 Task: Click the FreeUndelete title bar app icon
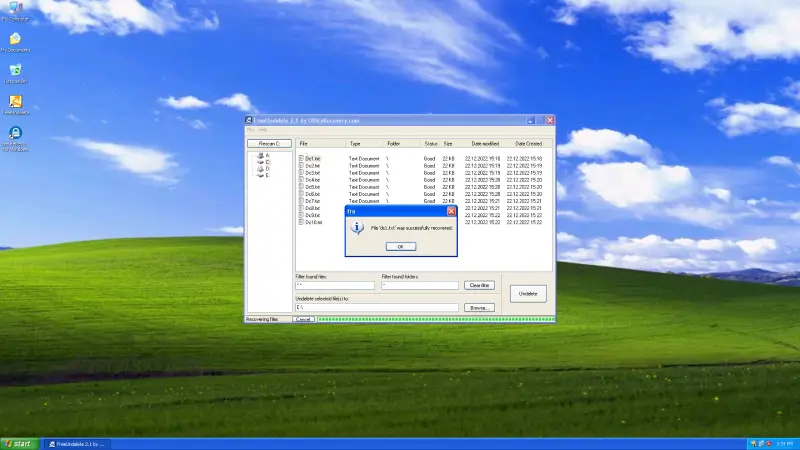pos(249,120)
